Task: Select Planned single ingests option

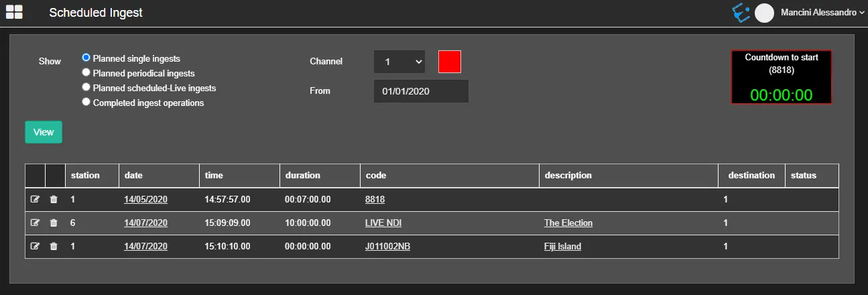Action: coord(86,58)
